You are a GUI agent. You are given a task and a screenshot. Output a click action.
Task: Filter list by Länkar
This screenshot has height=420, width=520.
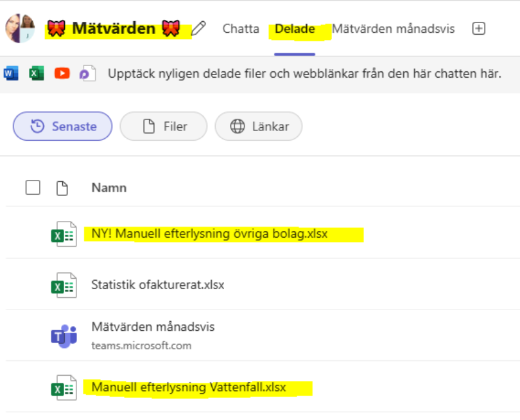point(258,127)
